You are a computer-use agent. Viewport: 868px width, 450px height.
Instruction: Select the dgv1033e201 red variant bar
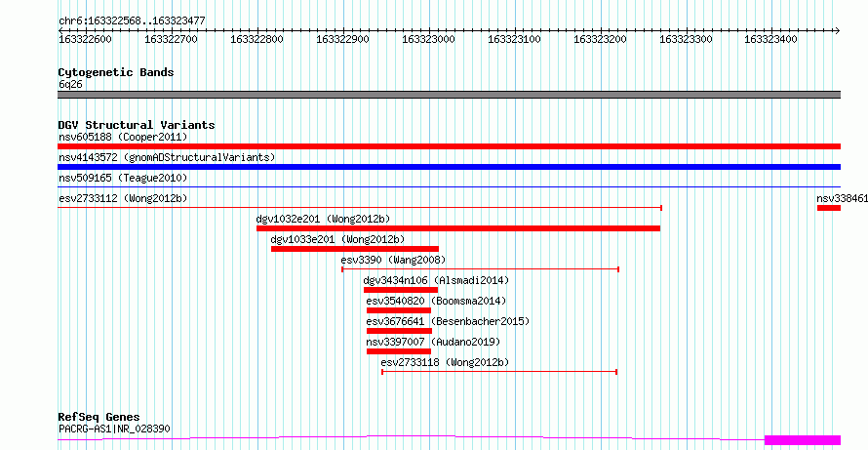(355, 249)
